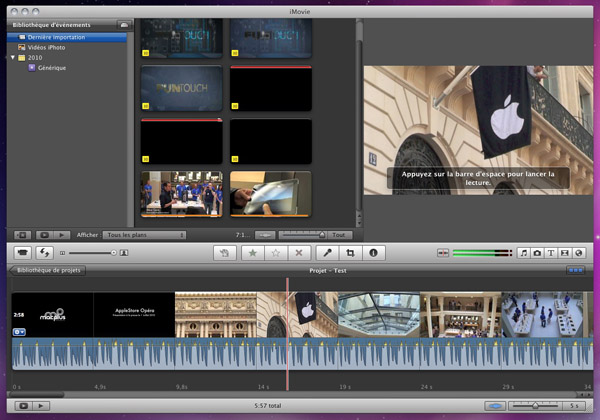Toggle the project view with blue dots button
This screenshot has height=420, width=600.
coord(576,270)
